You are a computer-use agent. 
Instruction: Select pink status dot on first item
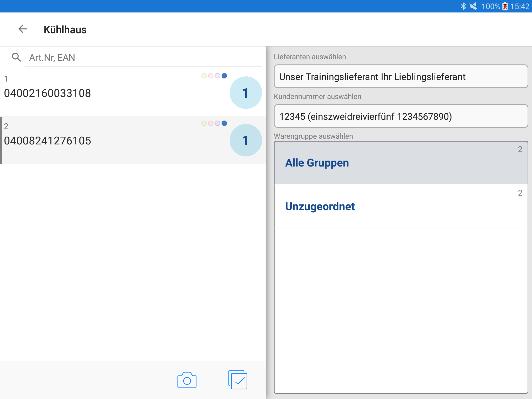[211, 76]
